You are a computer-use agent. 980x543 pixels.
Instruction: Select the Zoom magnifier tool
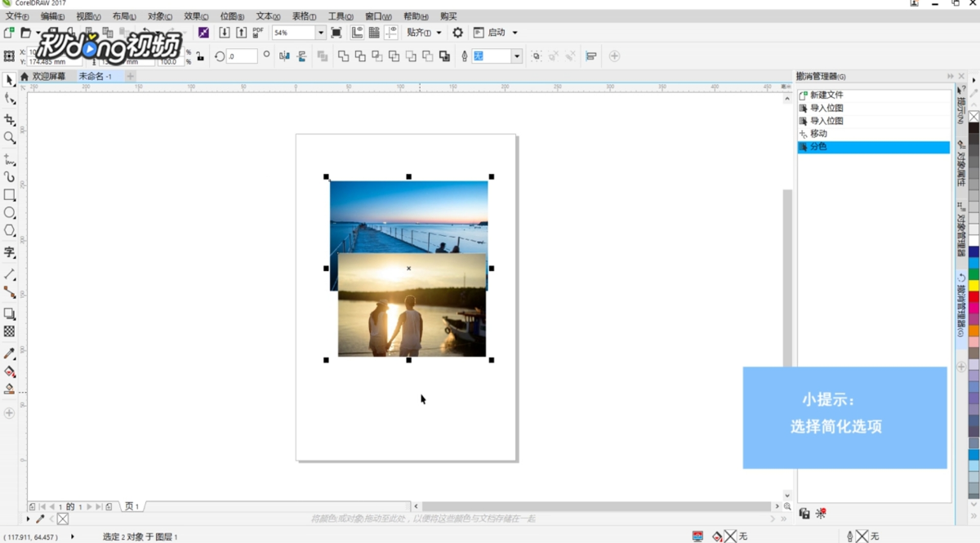[x=9, y=138]
